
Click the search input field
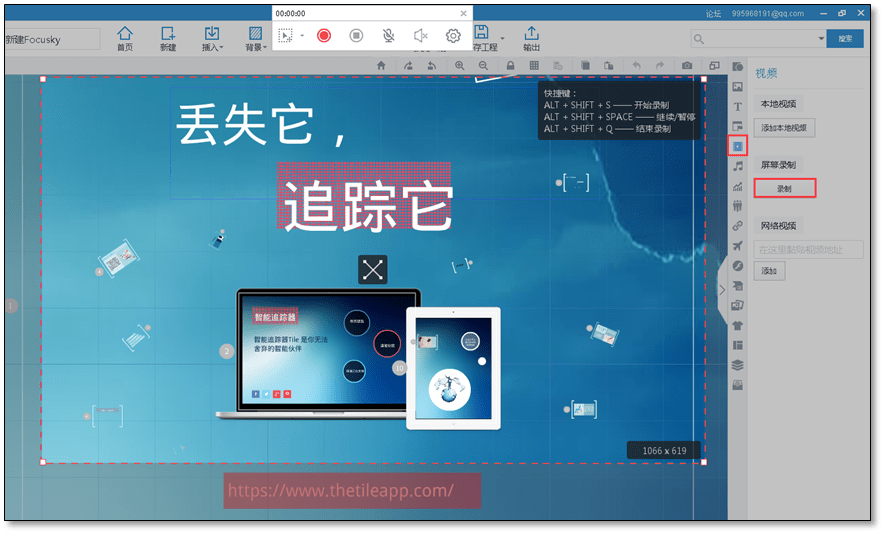[759, 39]
